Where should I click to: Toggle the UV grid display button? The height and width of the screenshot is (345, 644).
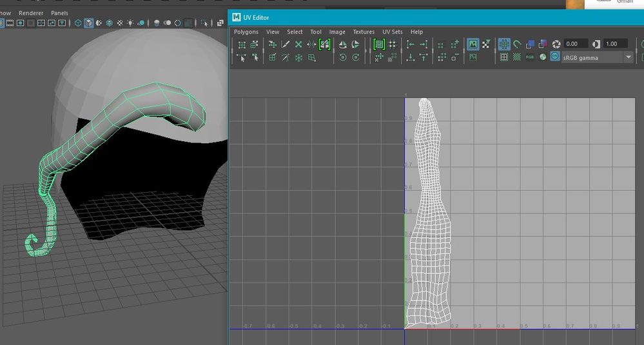pos(504,44)
